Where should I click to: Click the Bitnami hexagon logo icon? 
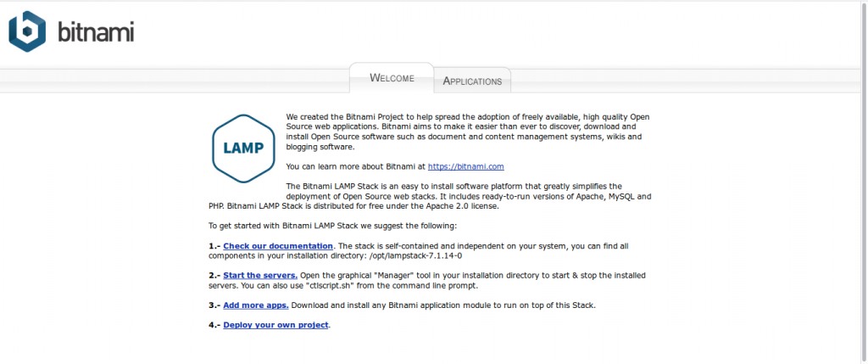(29, 32)
